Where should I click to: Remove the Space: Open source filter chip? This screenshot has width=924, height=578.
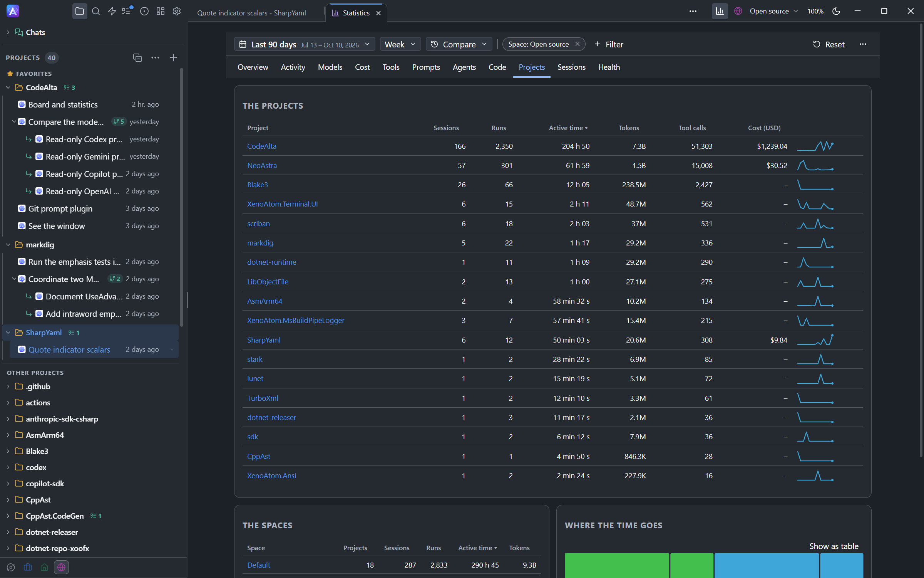(x=577, y=44)
